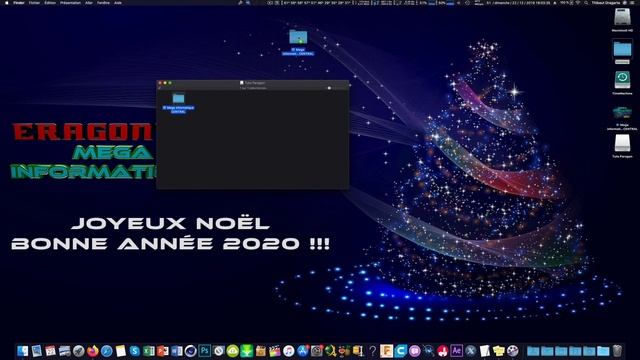Zoom the Tuto Paragon Finder window

coord(170,83)
